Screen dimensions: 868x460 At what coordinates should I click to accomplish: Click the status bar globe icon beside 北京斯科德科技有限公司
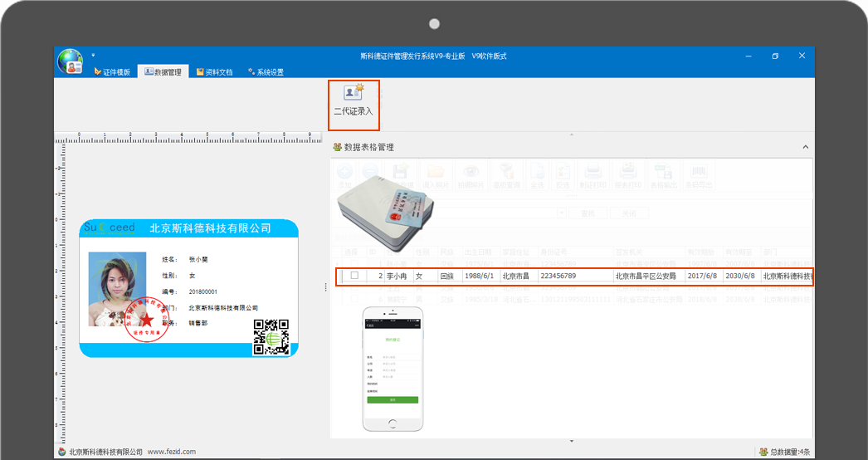pos(62,452)
